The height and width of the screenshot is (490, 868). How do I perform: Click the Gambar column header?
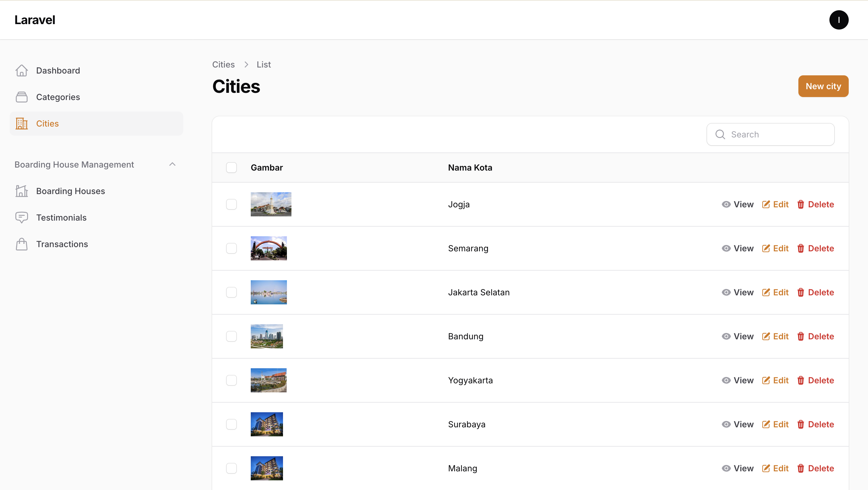pos(266,168)
